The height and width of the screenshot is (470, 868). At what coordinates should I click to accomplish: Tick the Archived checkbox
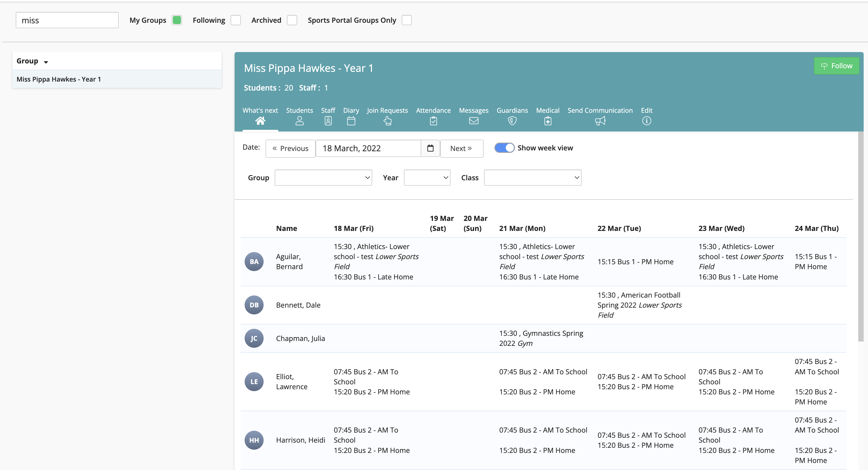pyautogui.click(x=292, y=20)
